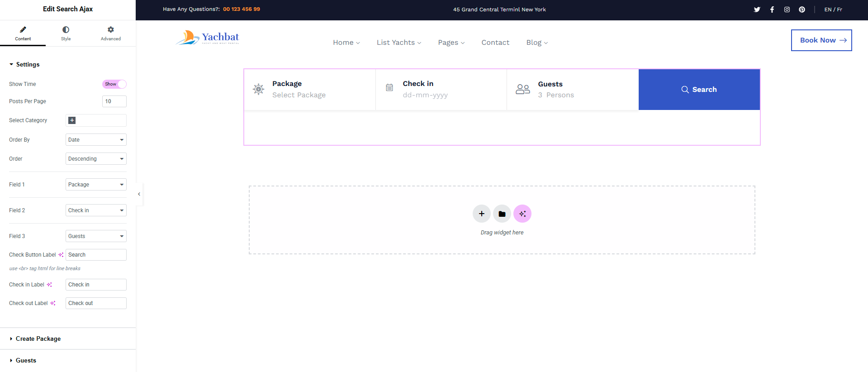Click the dd-mm-yyyy date field

[425, 95]
